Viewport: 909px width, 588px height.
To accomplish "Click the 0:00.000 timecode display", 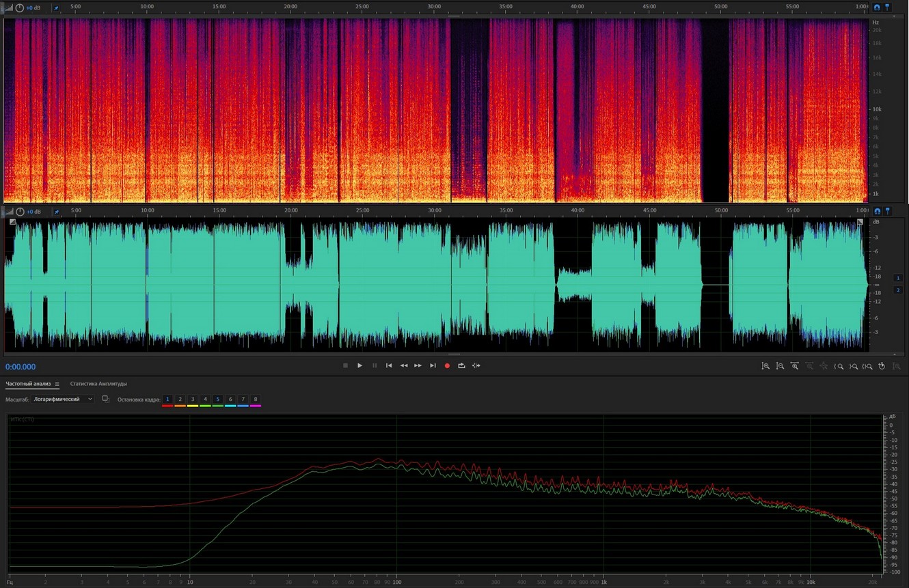I will pyautogui.click(x=21, y=367).
